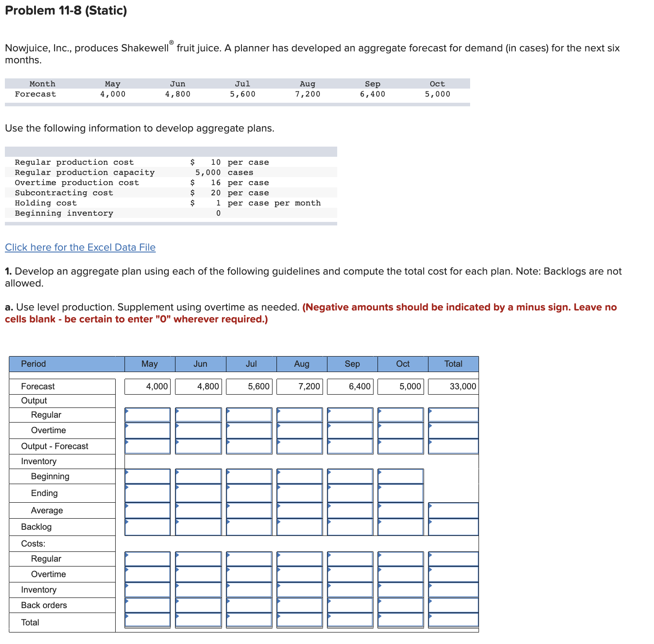
Task: Select the Back orders cell for Aug
Action: tap(300, 605)
